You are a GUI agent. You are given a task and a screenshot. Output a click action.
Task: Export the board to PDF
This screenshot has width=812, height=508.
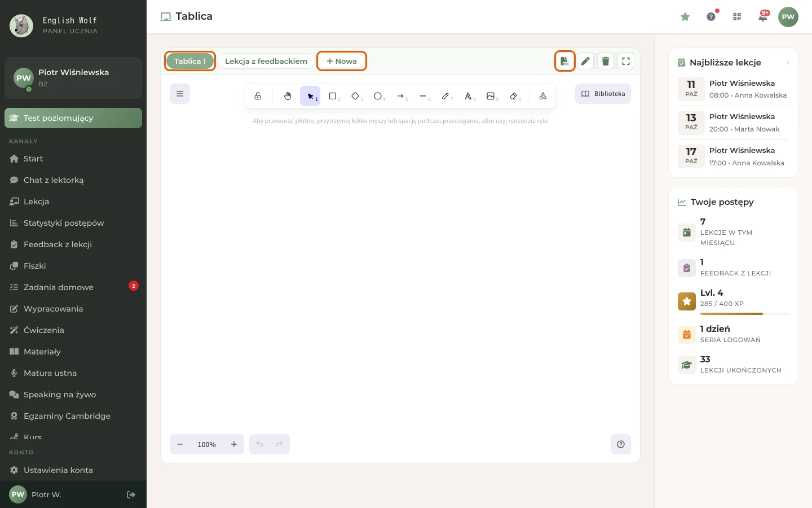click(x=564, y=61)
